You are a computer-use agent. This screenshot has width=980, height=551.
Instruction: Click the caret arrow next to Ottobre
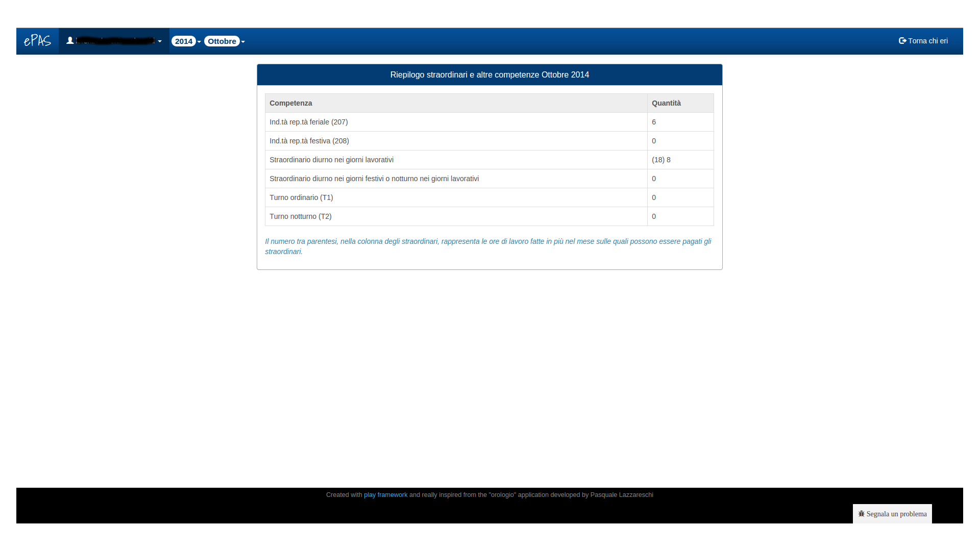tap(243, 42)
